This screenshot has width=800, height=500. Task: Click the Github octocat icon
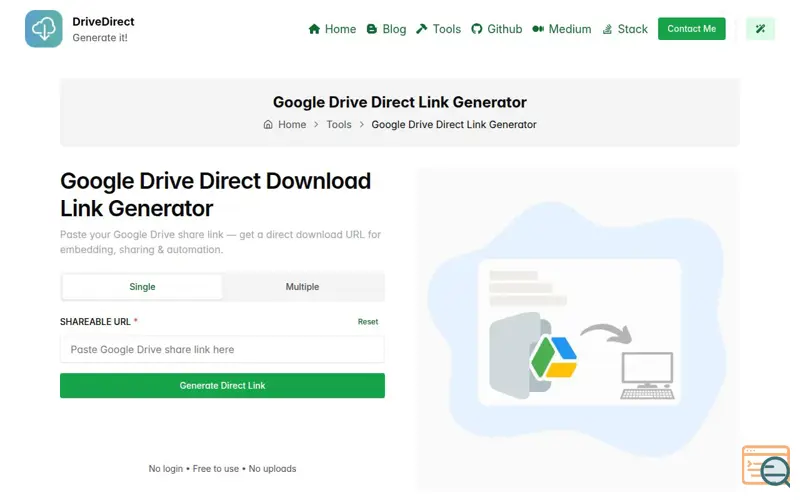(x=477, y=29)
